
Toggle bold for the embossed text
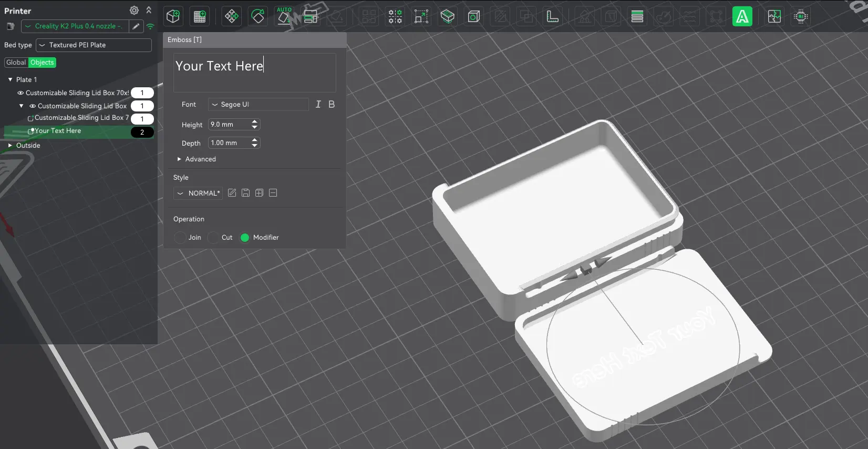coord(332,104)
